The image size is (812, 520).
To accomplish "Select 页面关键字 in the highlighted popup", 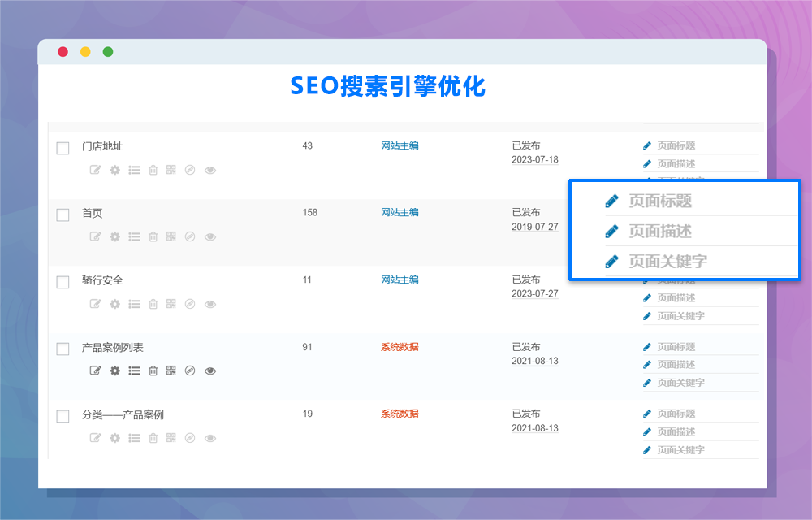I will pyautogui.click(x=667, y=262).
